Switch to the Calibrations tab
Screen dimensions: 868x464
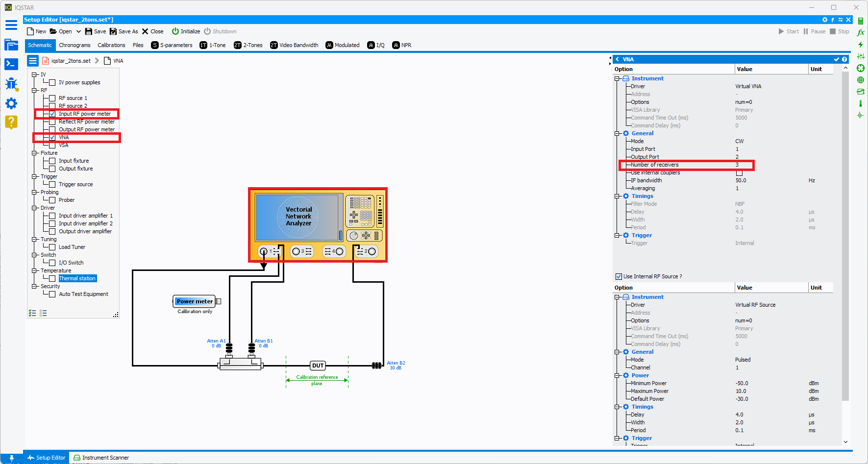click(x=111, y=45)
